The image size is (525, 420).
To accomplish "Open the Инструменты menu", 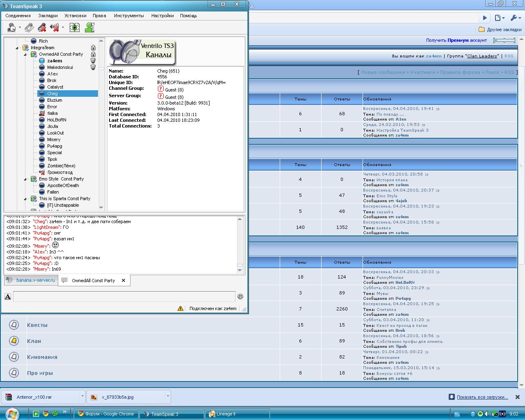I will (129, 16).
